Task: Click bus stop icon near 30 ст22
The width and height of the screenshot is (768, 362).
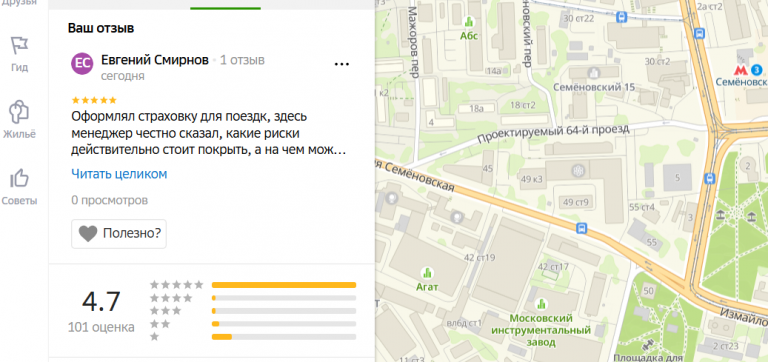Action: pyautogui.click(x=622, y=18)
